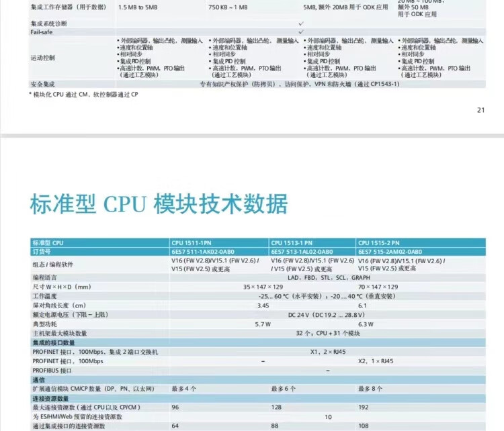Viewport: 504px width, 431px height.
Task: Select the value "最多 8 个"
Action: pos(370,389)
